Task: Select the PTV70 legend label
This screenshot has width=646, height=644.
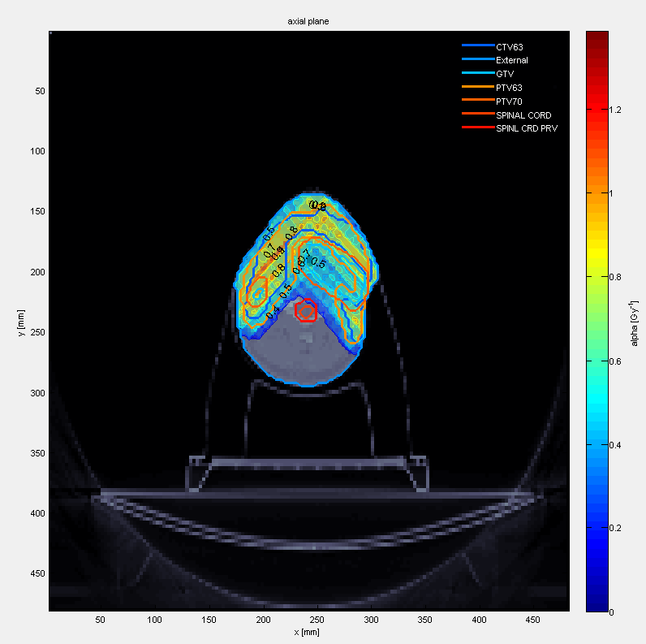Action: point(508,101)
